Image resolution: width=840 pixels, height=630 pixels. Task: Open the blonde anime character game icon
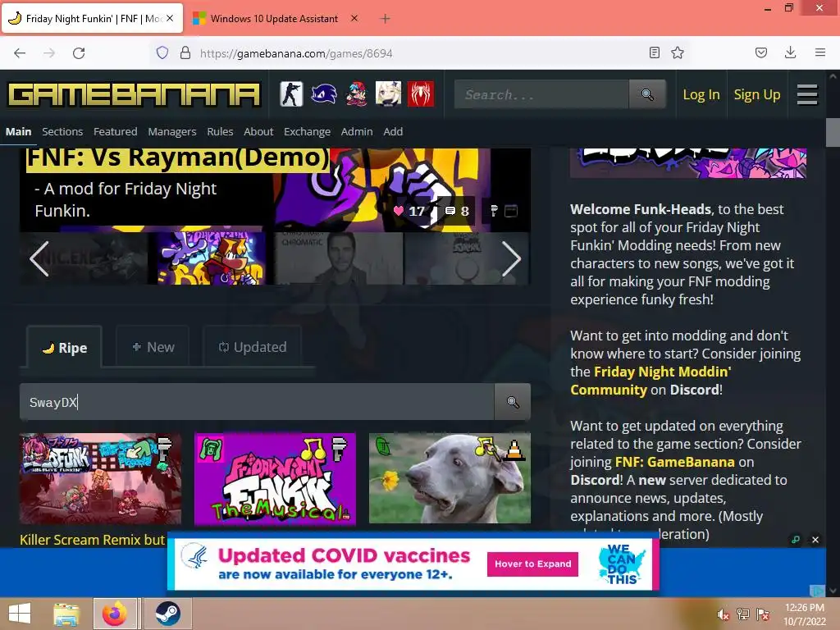click(388, 94)
